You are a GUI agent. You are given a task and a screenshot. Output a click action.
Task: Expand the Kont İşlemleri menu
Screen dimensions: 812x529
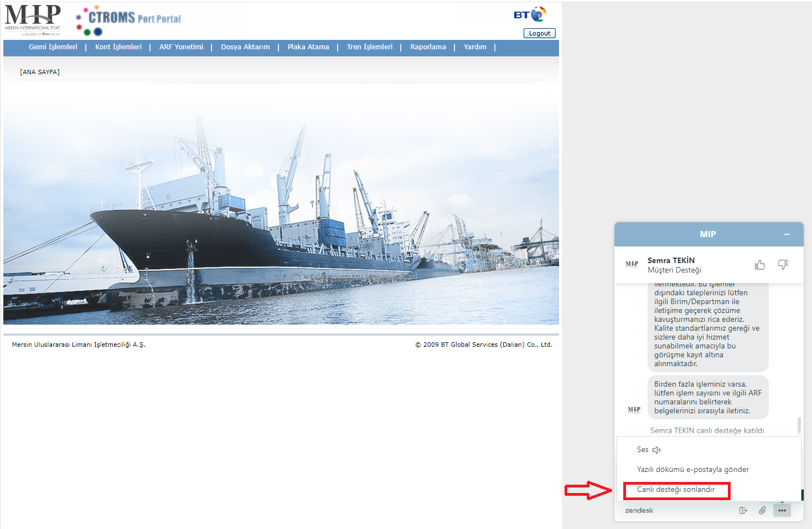click(x=118, y=47)
